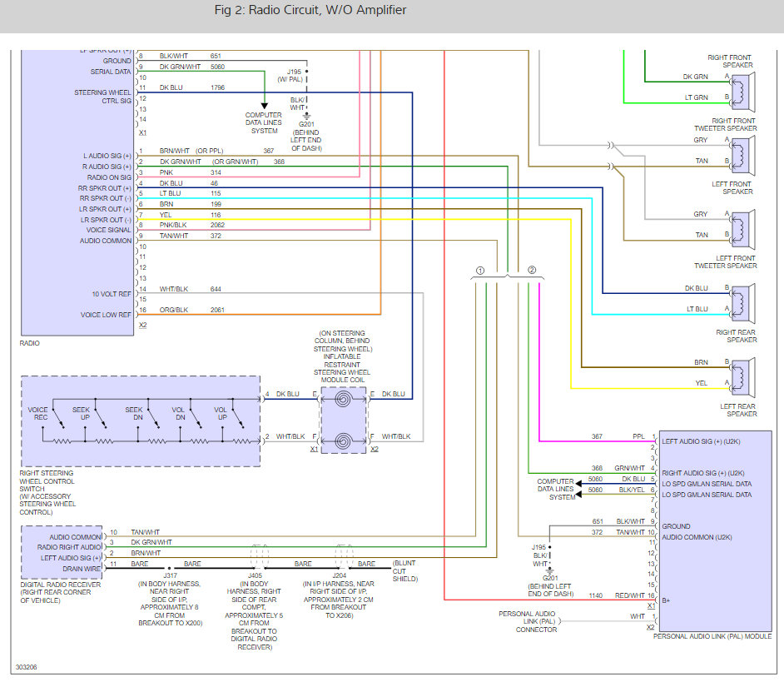
Task: Click the RIGHT REAR SPEAKER label
Action: tap(736, 336)
